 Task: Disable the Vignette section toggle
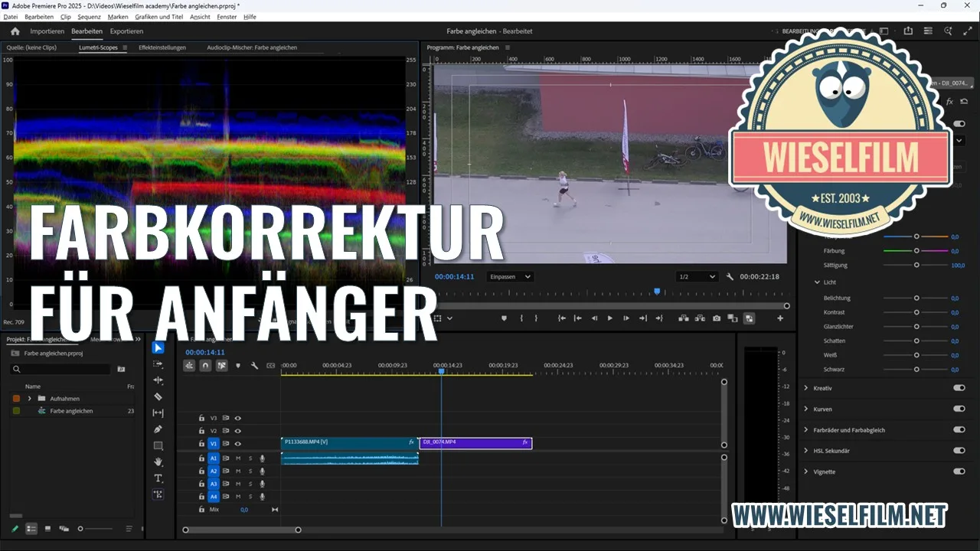click(x=959, y=471)
